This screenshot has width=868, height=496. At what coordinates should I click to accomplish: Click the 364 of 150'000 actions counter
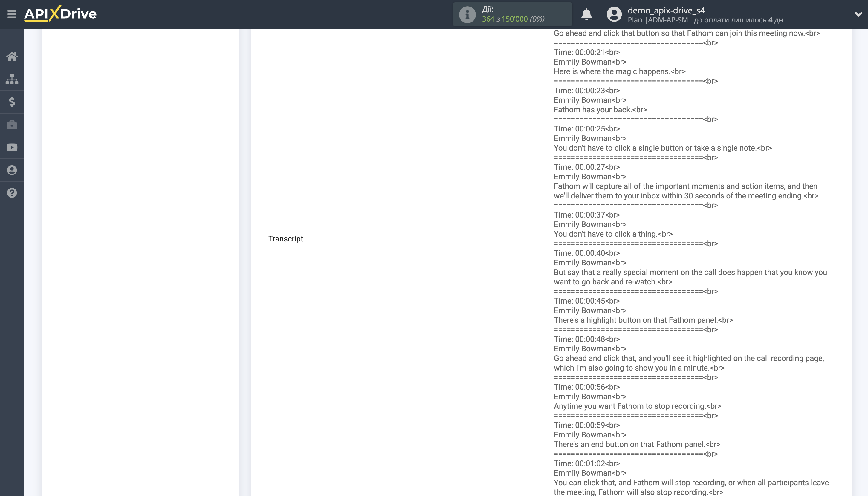tap(513, 19)
